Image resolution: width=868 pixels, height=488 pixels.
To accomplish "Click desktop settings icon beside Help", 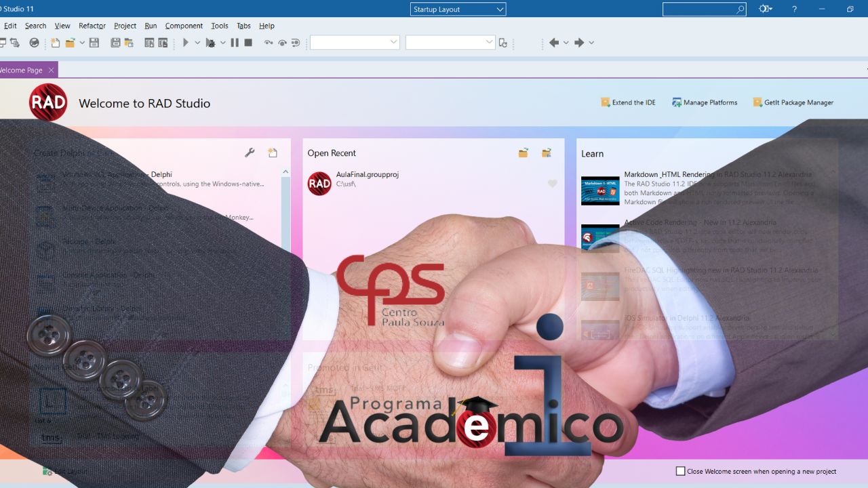I will click(x=766, y=9).
